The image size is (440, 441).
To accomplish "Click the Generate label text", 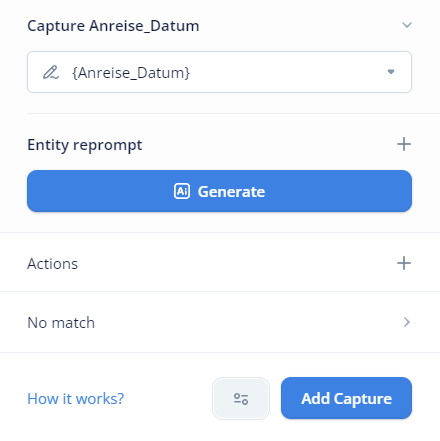I will (231, 192).
